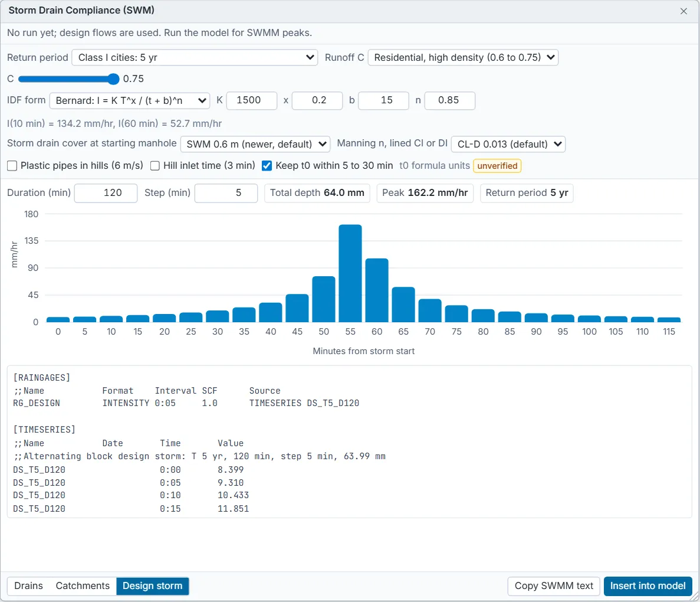Click the chart bar at minute 70

point(430,310)
